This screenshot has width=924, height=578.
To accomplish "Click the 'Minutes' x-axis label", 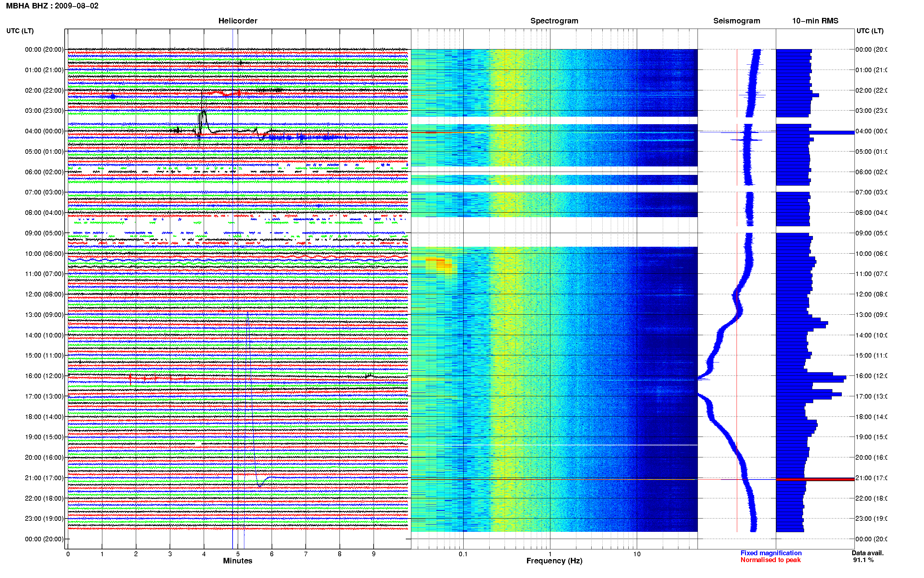I will pyautogui.click(x=237, y=561).
